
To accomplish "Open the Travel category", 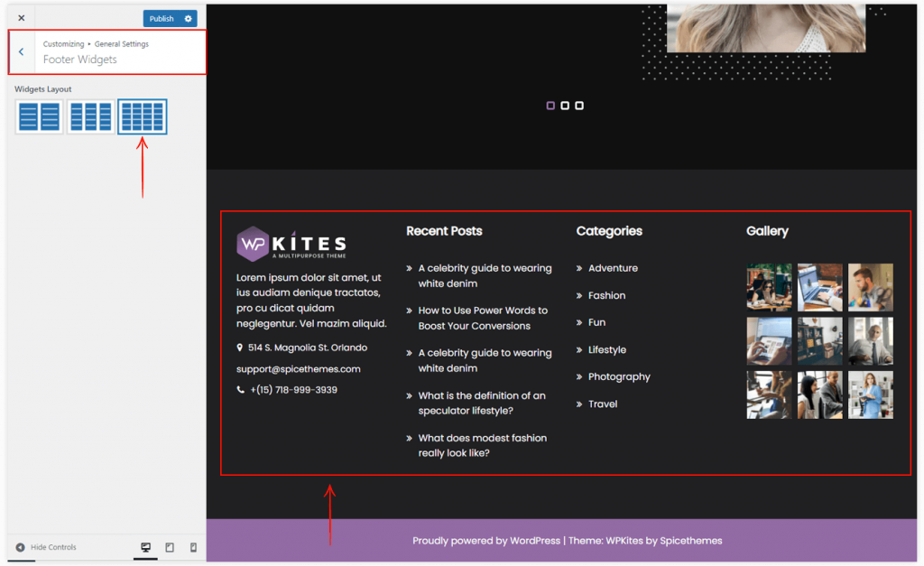I will [602, 404].
